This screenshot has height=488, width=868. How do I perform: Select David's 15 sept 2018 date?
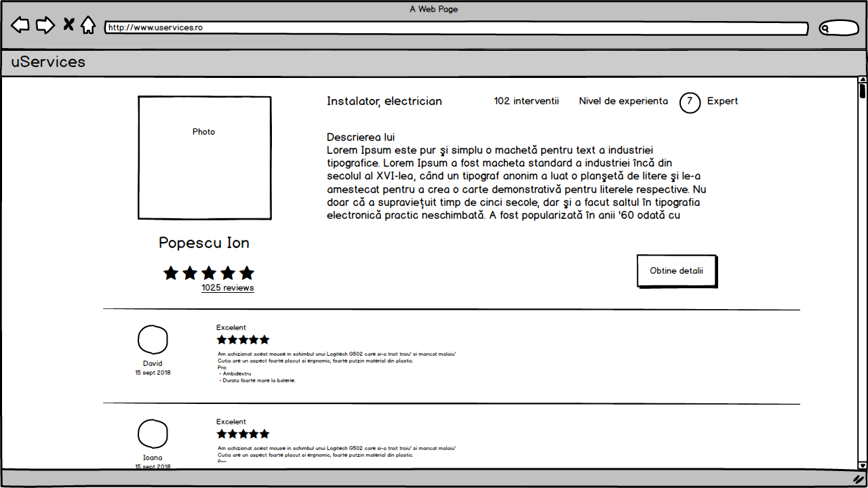(153, 373)
